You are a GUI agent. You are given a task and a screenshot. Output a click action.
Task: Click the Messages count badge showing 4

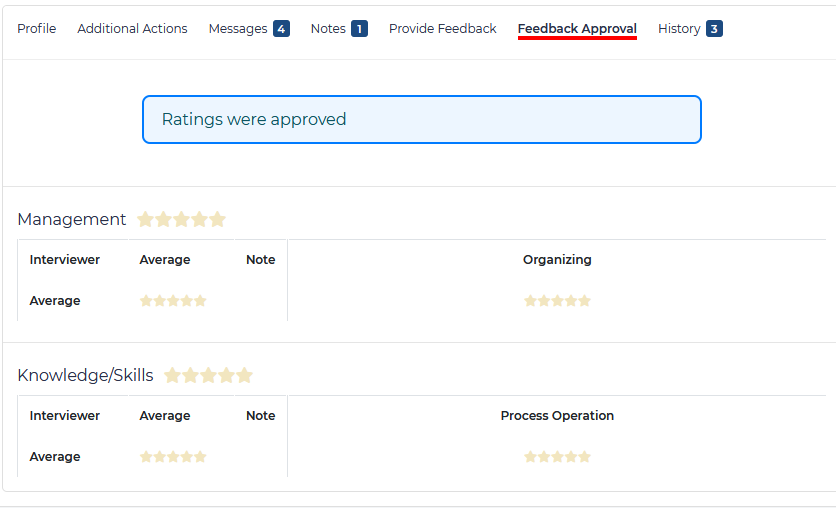pyautogui.click(x=281, y=29)
